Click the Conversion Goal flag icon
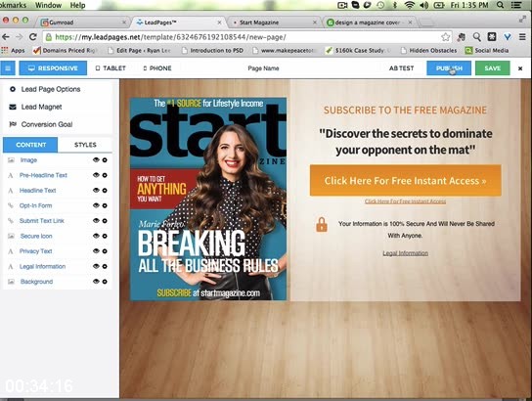 (x=13, y=124)
